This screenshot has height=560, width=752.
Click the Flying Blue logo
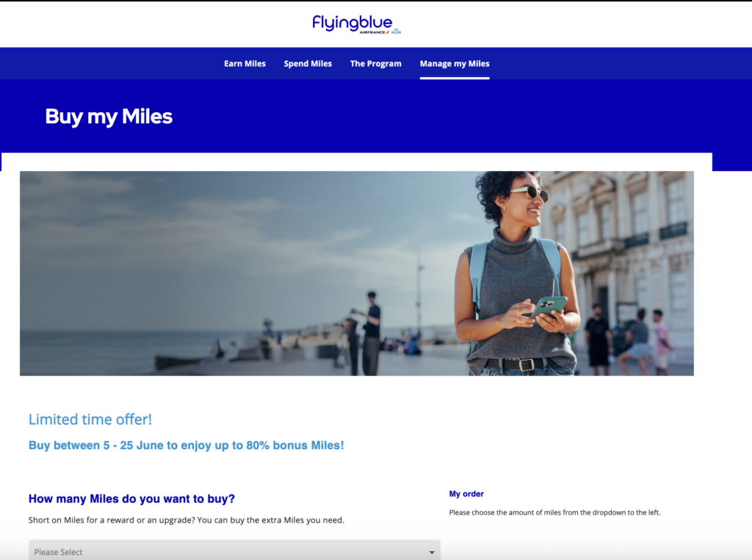(356, 24)
